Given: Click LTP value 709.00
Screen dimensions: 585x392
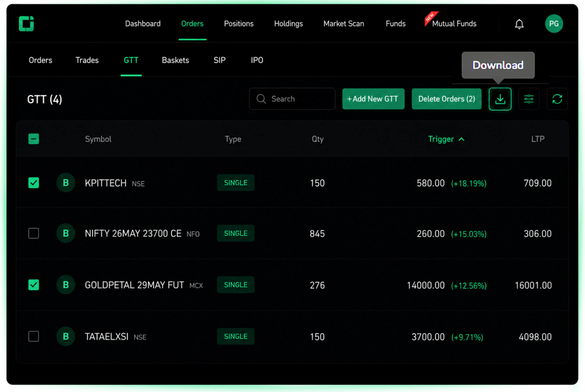Looking at the screenshot, I should (538, 183).
